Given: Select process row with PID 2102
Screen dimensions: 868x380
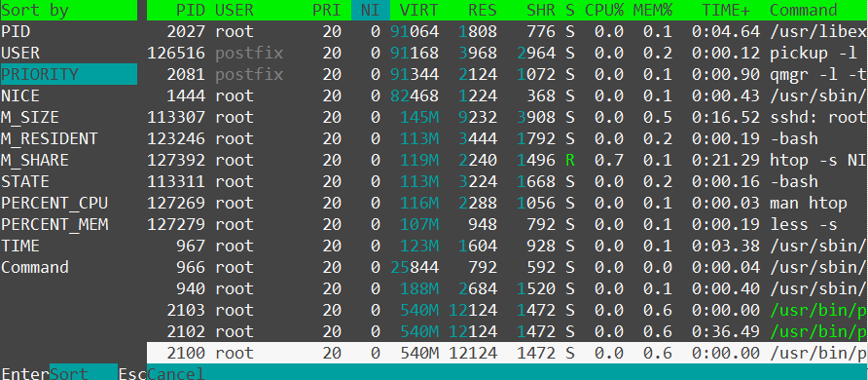Looking at the screenshot, I should [x=507, y=331].
